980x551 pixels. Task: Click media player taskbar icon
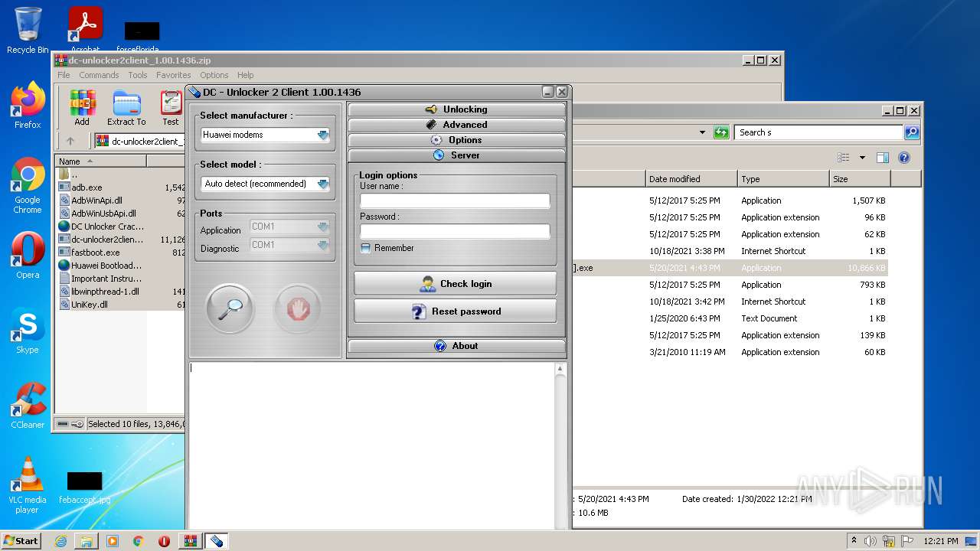(113, 541)
